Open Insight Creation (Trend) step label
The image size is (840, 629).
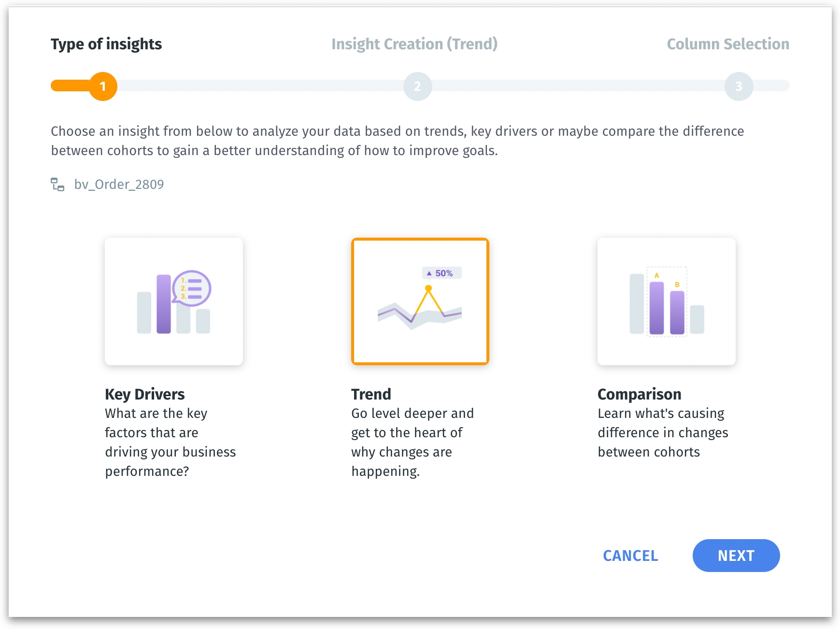click(x=414, y=44)
